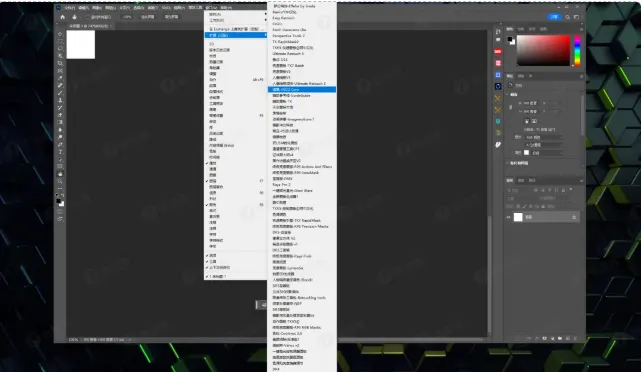Open the teal shield plugin panel icon
Image resolution: width=641 pixels, height=372 pixels.
tap(498, 121)
